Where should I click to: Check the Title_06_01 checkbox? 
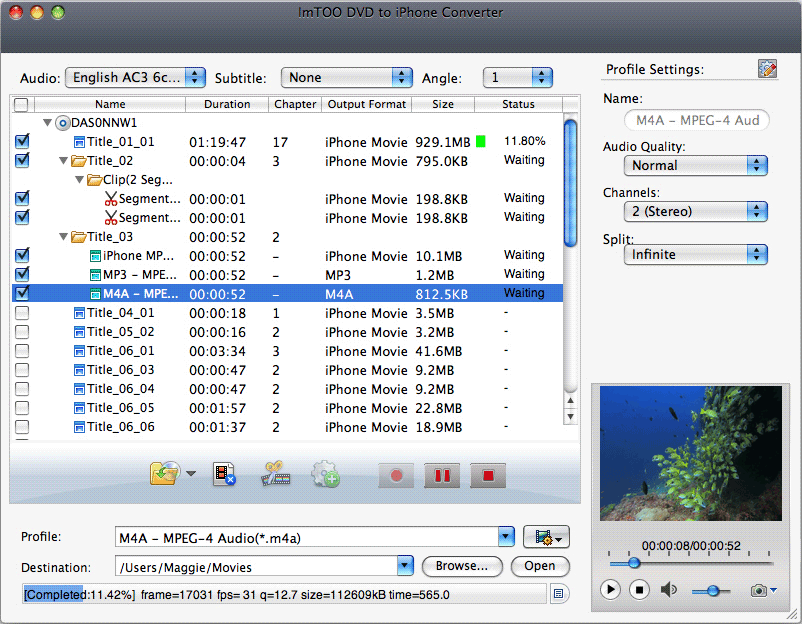(x=22, y=350)
